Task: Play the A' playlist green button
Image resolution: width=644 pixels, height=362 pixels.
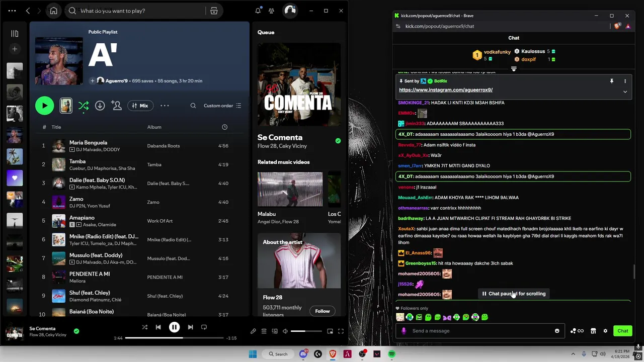Action: [x=44, y=106]
